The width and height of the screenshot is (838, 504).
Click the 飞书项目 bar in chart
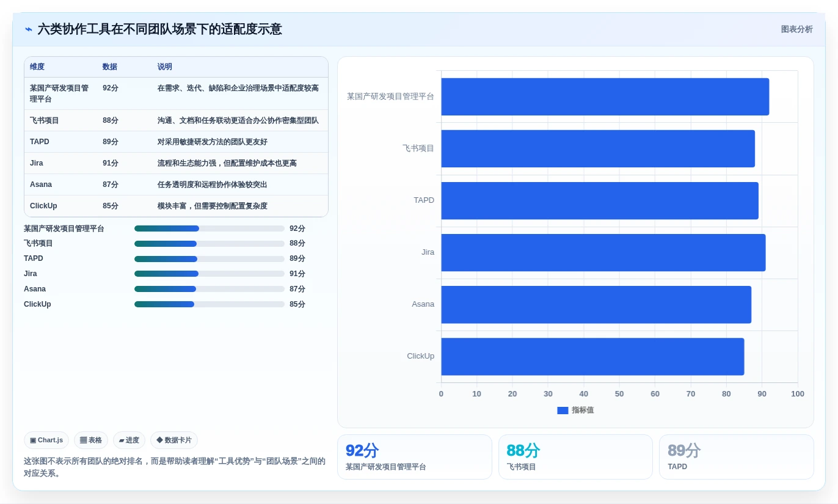598,148
